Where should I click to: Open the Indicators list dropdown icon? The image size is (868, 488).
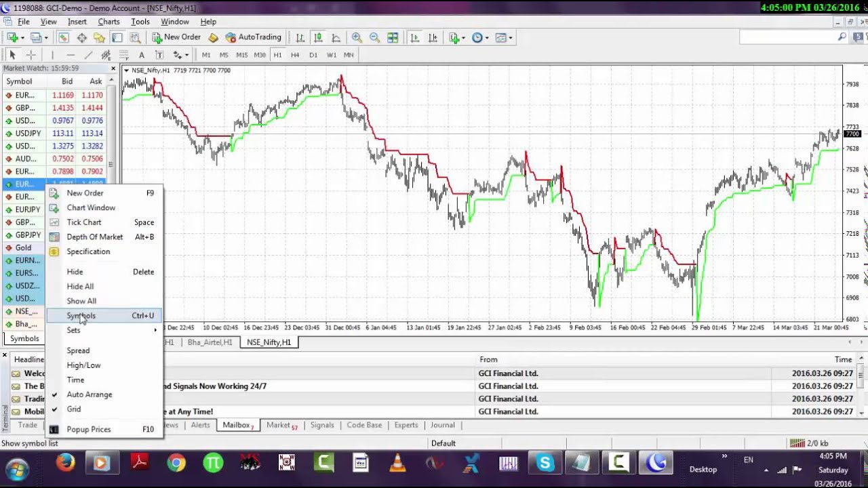pos(457,38)
